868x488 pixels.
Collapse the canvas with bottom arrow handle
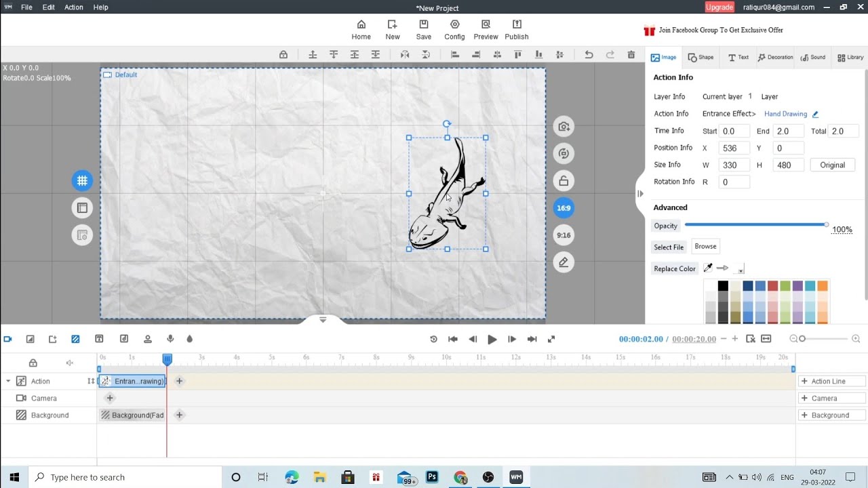click(323, 319)
